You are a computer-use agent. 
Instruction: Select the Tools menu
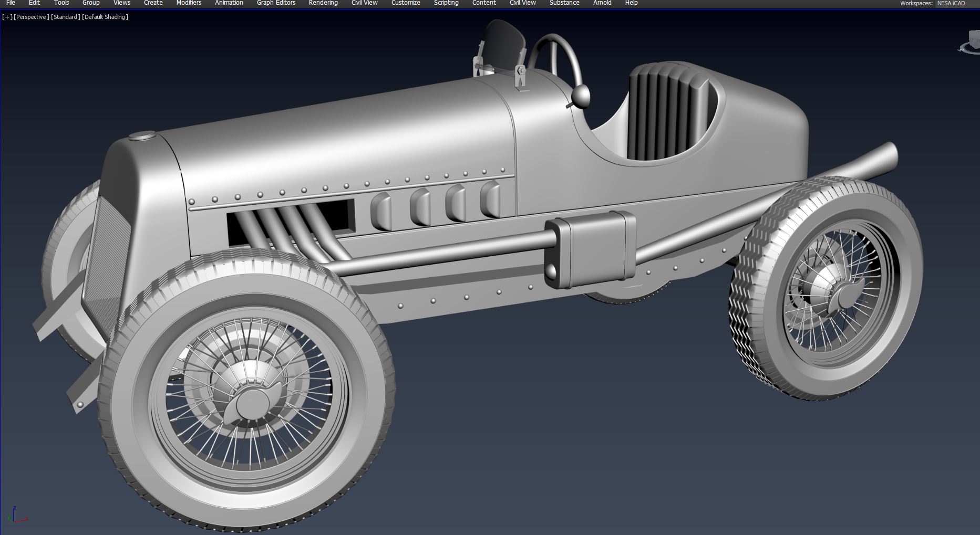[x=61, y=3]
